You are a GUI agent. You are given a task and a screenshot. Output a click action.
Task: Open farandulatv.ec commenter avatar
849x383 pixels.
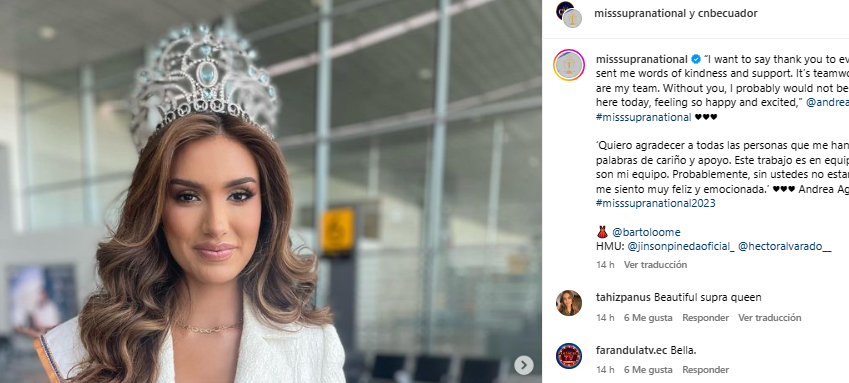click(x=569, y=356)
